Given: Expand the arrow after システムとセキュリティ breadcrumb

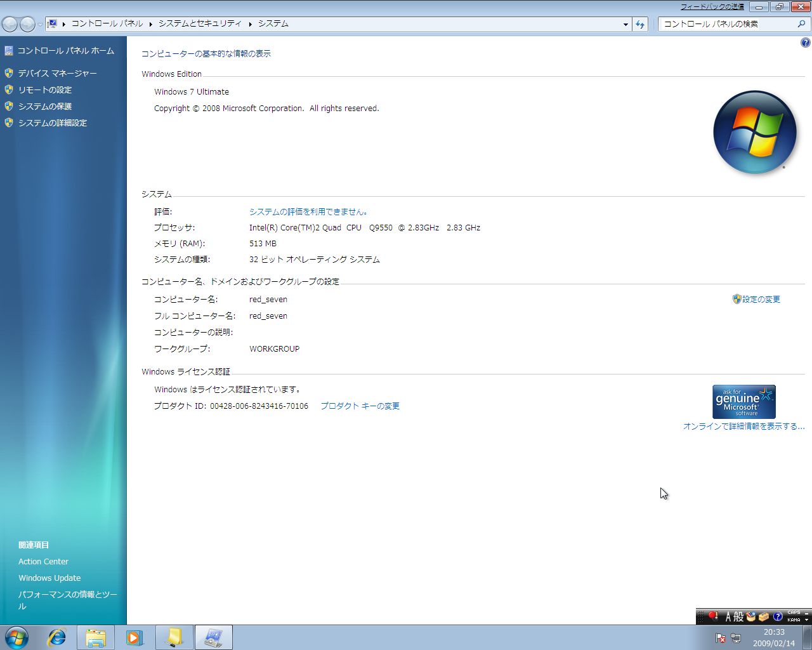Looking at the screenshot, I should click(251, 24).
